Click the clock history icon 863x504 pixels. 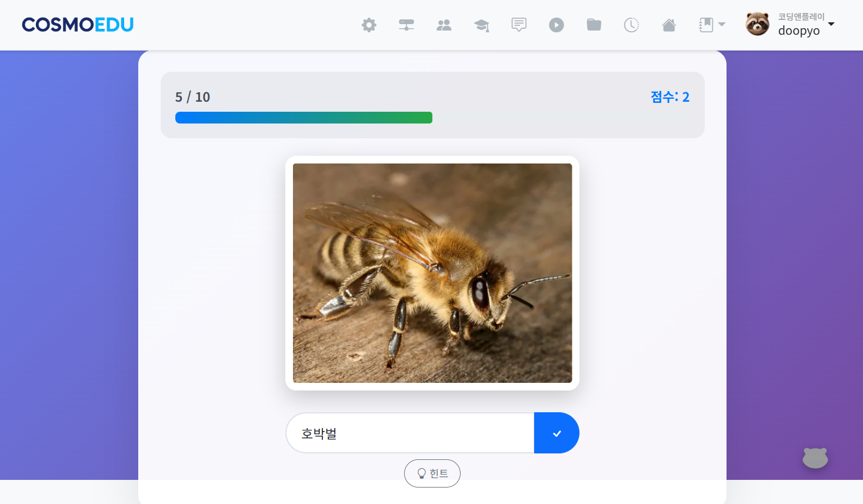tap(631, 25)
